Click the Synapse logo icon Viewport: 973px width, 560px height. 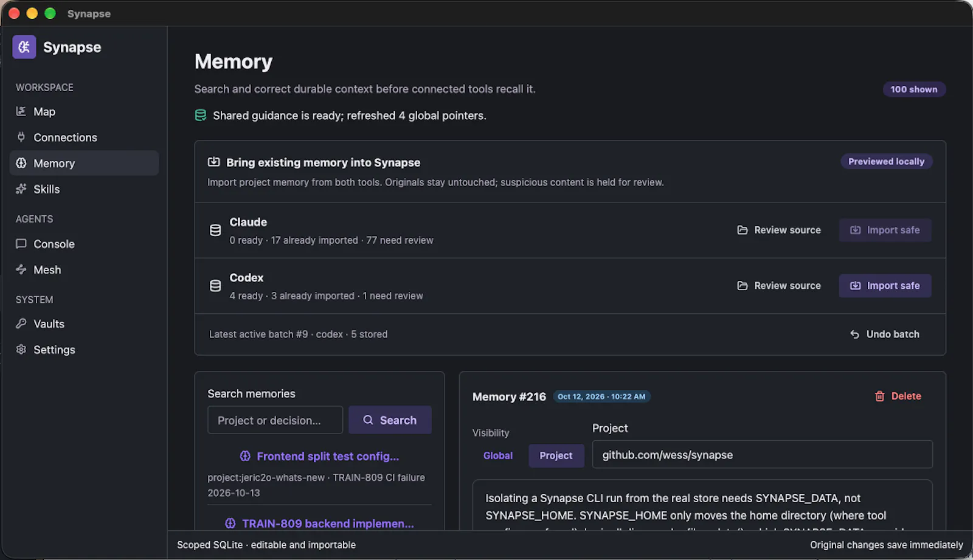pyautogui.click(x=24, y=47)
